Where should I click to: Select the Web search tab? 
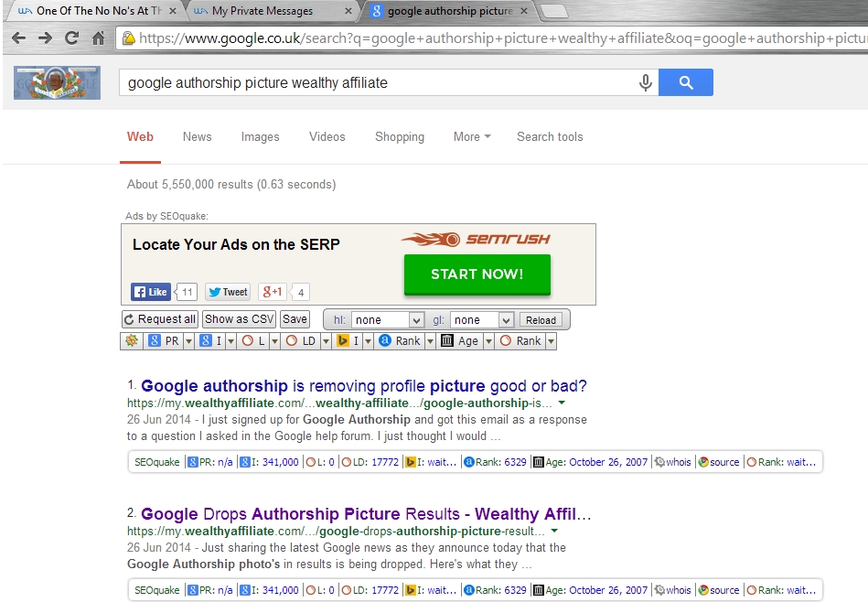[140, 137]
